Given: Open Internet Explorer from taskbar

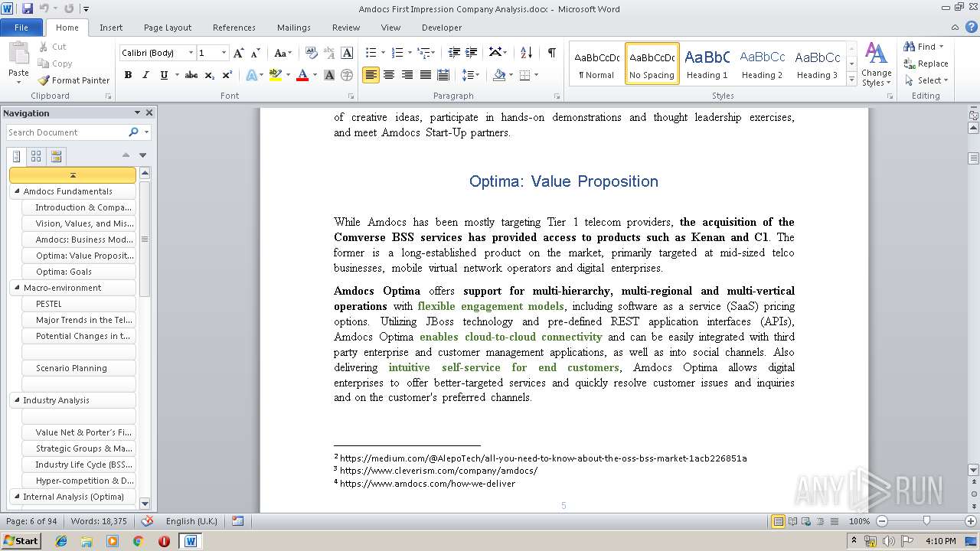Looking at the screenshot, I should [x=61, y=541].
